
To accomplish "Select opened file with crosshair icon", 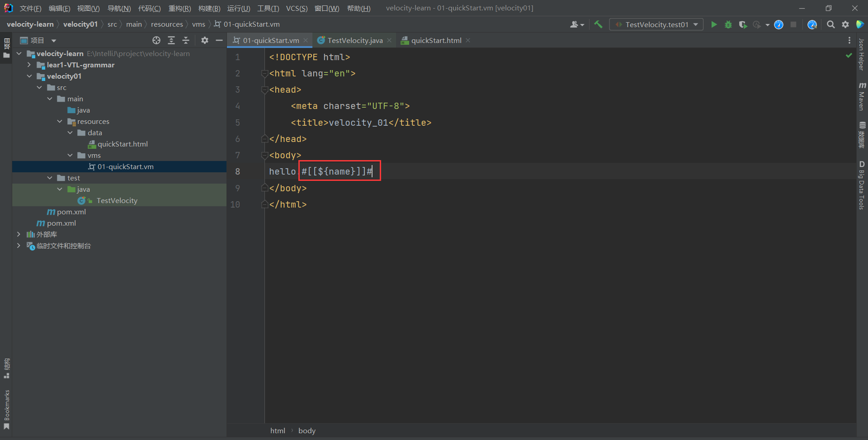I will (x=156, y=40).
